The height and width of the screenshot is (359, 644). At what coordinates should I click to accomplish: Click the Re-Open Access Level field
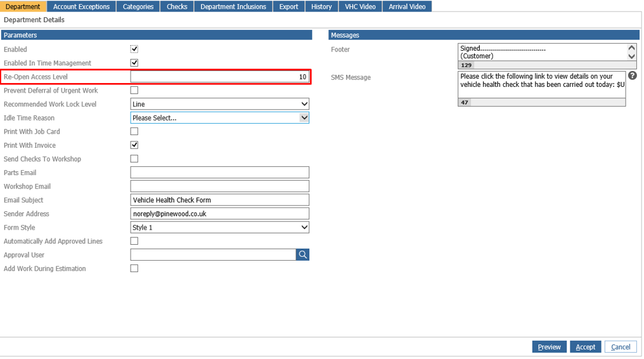219,77
